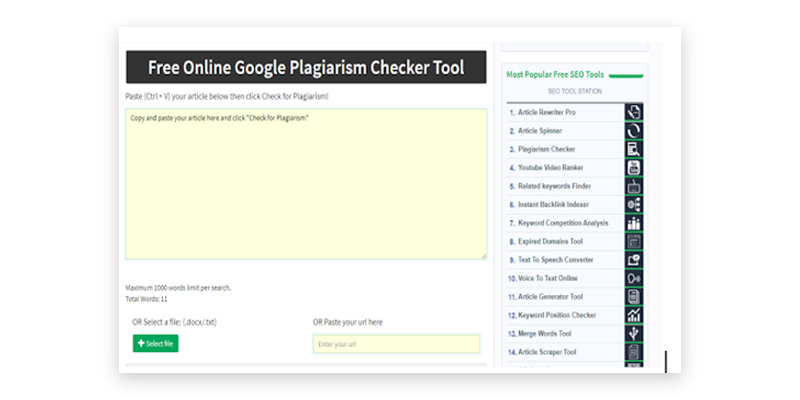Open the Youtube Video Ranker link
This screenshot has width=800, height=400.
coord(551,168)
